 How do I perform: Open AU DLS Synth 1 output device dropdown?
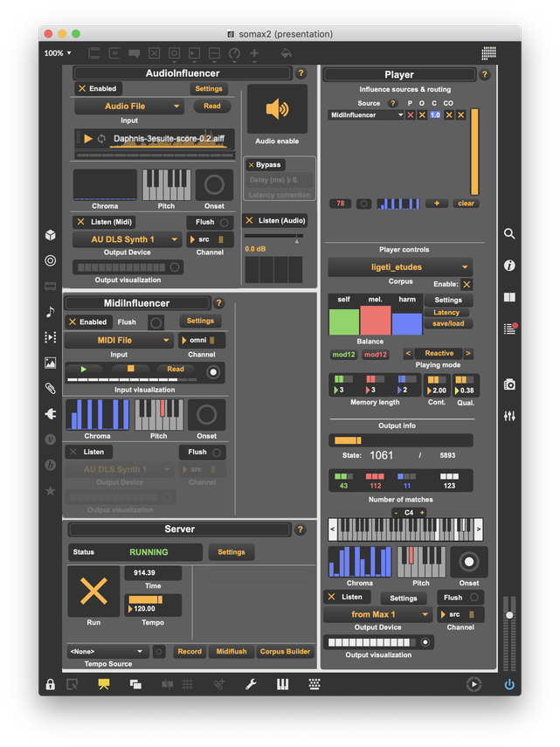click(x=127, y=239)
